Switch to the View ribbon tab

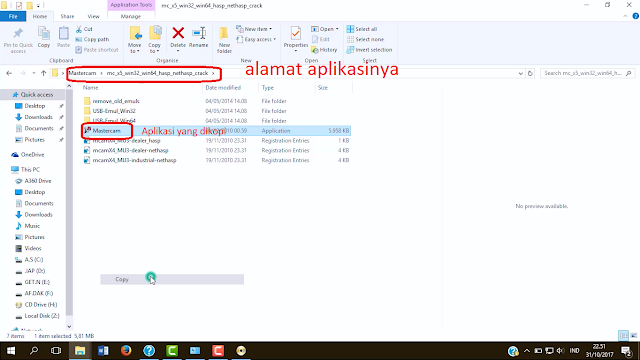[x=93, y=16]
